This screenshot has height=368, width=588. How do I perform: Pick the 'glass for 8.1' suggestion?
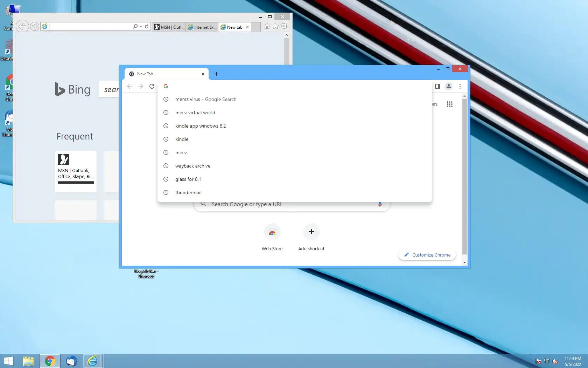295,179
